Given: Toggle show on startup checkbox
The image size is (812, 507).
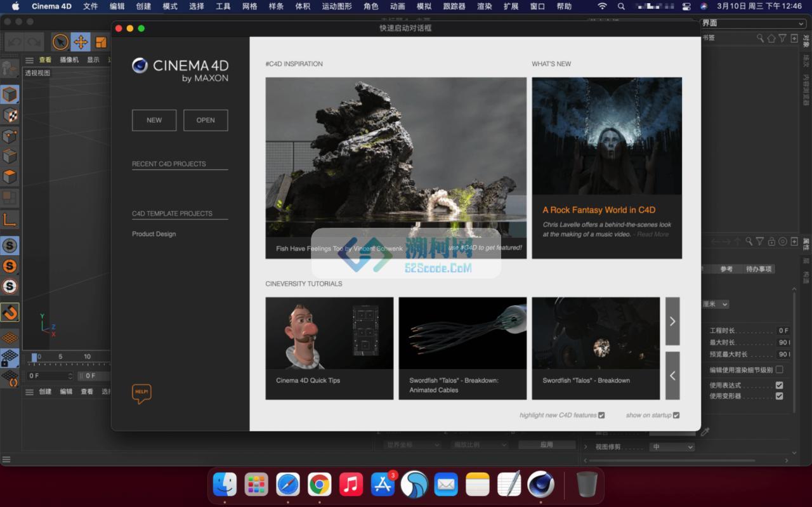Looking at the screenshot, I should 676,416.
